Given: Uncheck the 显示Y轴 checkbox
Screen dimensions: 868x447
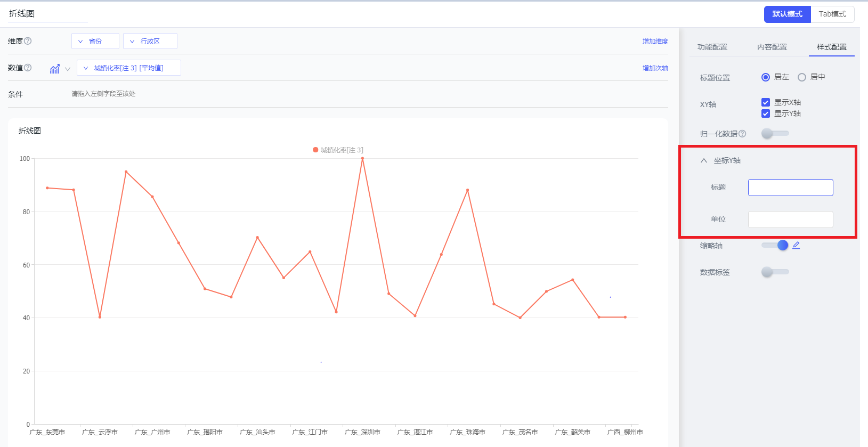Looking at the screenshot, I should [766, 113].
